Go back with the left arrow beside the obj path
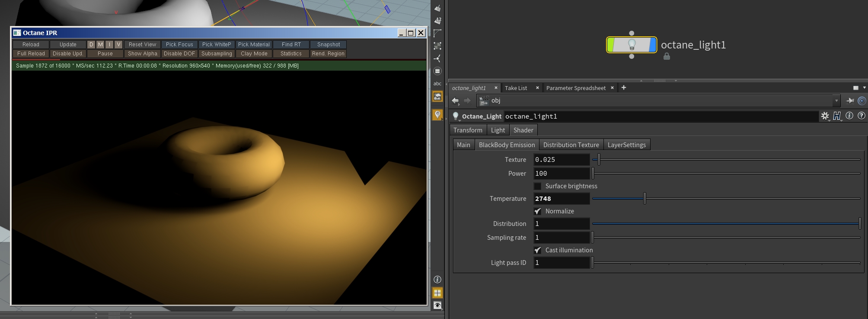Image resolution: width=868 pixels, height=319 pixels. tap(455, 100)
